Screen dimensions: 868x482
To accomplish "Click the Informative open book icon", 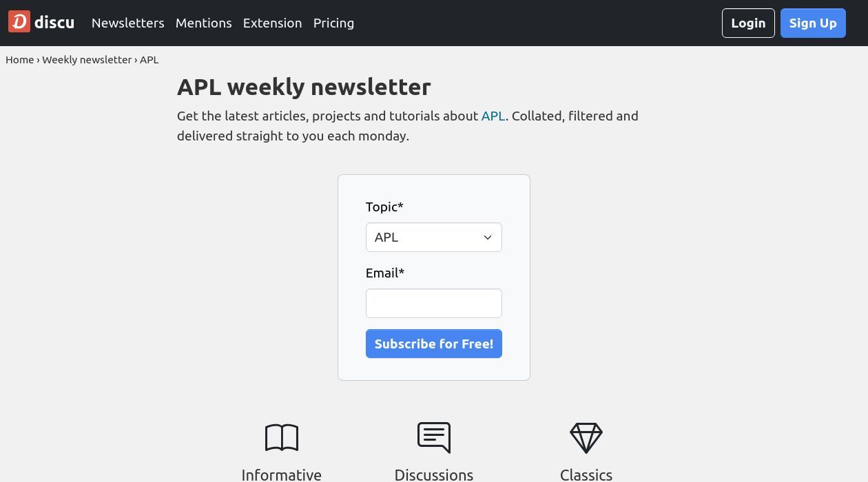I will (x=281, y=437).
